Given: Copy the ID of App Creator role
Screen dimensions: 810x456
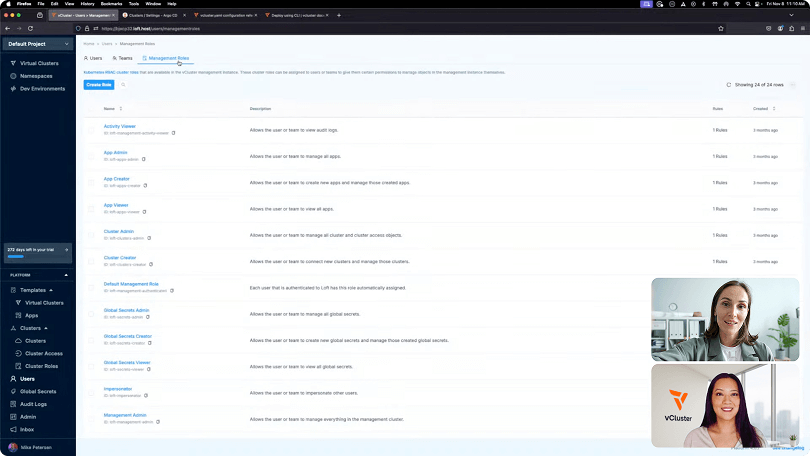Looking at the screenshot, I should point(145,185).
